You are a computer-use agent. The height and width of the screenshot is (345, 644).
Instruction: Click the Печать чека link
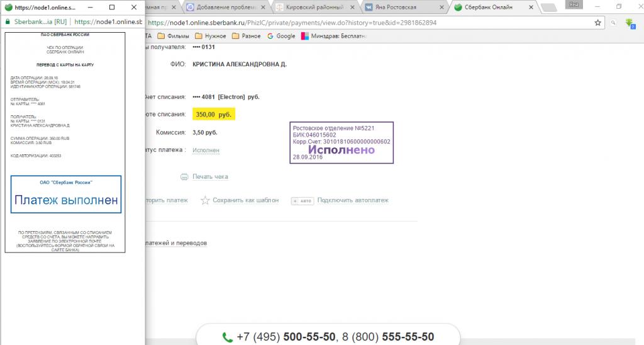210,176
